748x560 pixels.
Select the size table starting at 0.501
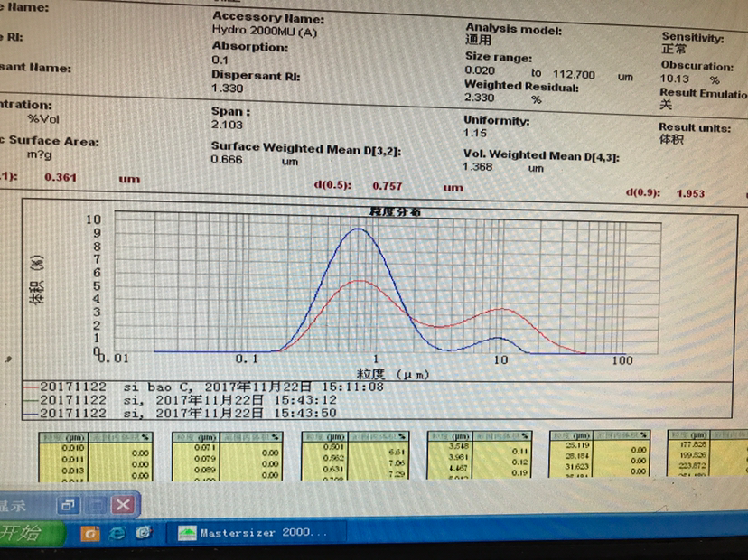355,455
